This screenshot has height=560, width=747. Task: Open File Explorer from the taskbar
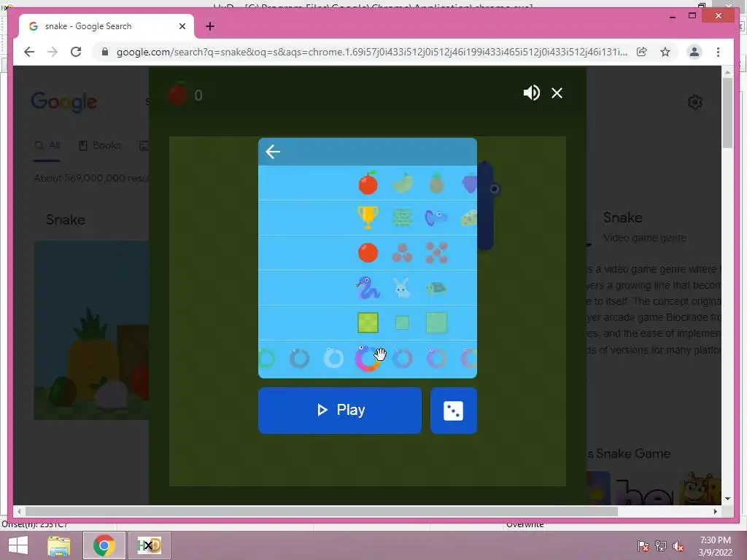(59, 545)
